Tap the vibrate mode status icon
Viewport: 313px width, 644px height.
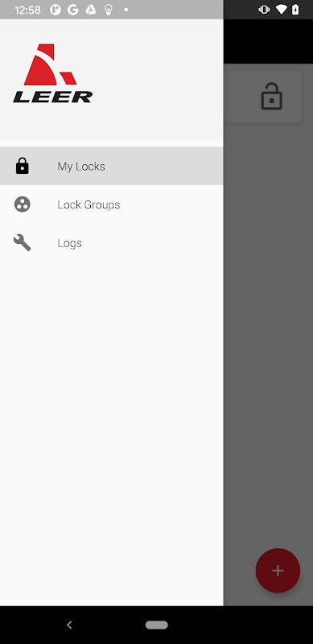(264, 10)
